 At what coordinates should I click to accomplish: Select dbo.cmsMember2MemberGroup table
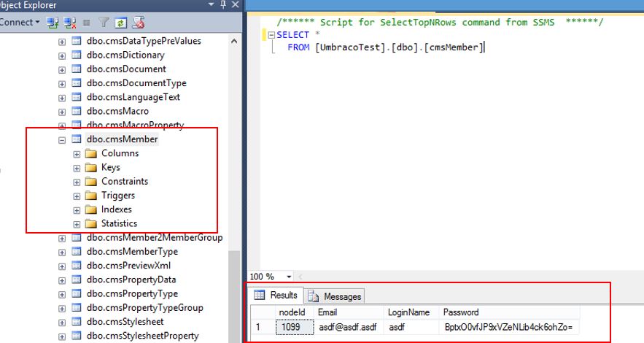click(x=155, y=237)
